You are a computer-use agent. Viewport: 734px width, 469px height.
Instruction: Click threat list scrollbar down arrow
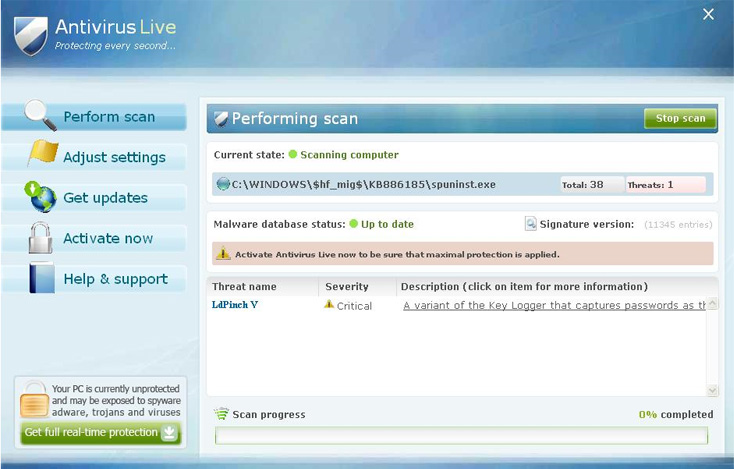[x=712, y=390]
